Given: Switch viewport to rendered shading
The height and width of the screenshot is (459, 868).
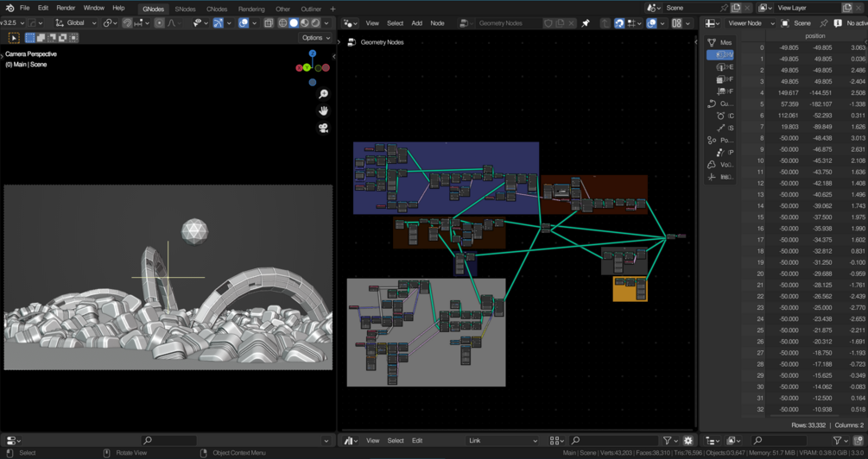Looking at the screenshot, I should (x=315, y=23).
